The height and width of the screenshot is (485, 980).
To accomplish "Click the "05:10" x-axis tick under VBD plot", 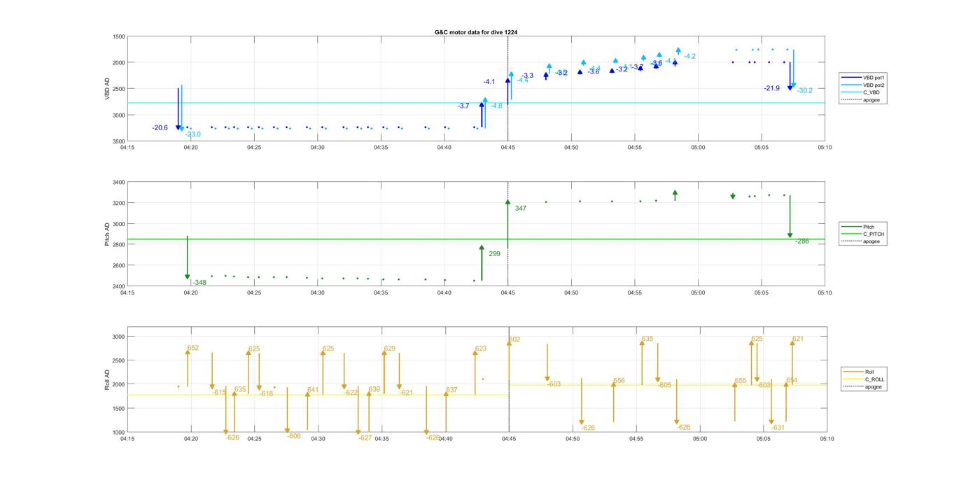I will pos(825,148).
